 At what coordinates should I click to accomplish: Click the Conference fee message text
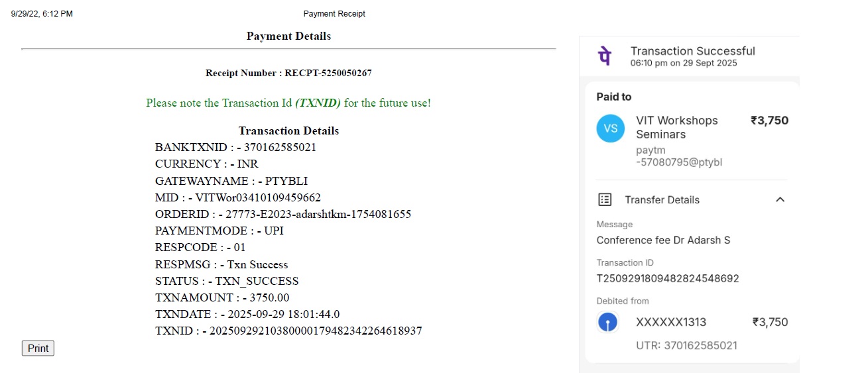(x=663, y=240)
